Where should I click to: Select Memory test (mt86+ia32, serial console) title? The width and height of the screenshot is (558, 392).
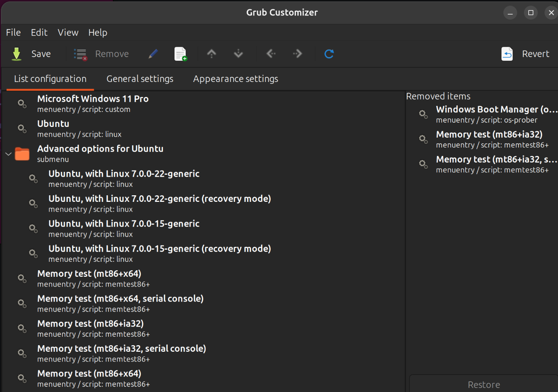[x=122, y=348]
